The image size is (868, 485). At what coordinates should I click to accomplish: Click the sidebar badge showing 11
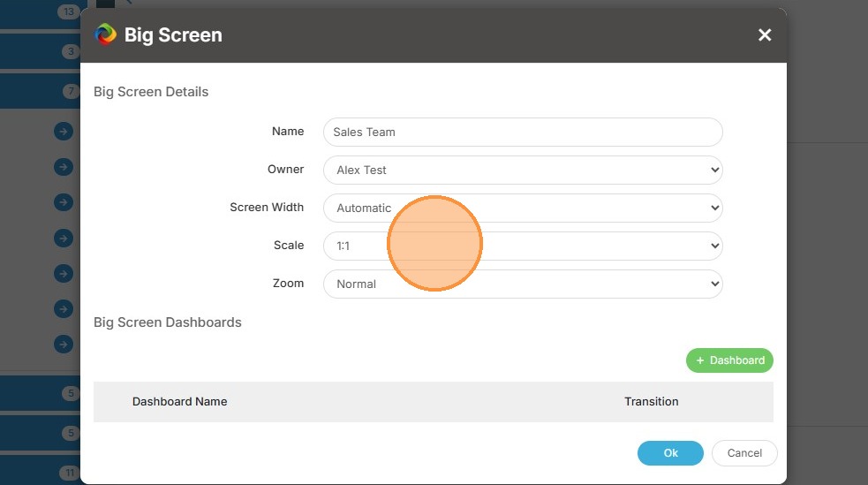tap(69, 474)
